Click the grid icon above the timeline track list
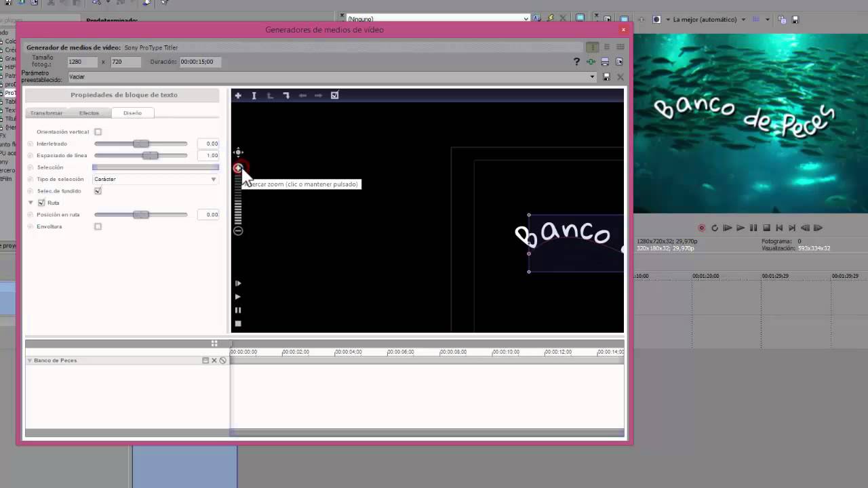Screen dimensions: 868x488 (214, 344)
